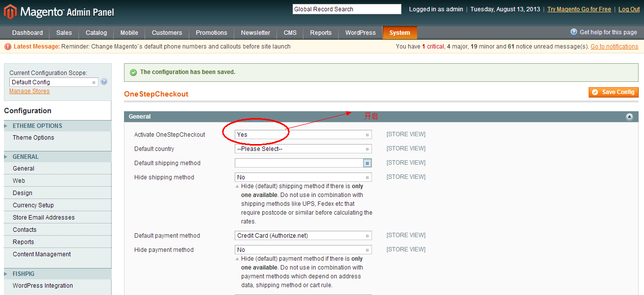Screen dimensions: 644x295
Task: Collapse the General section with arrow icon
Action: point(629,117)
